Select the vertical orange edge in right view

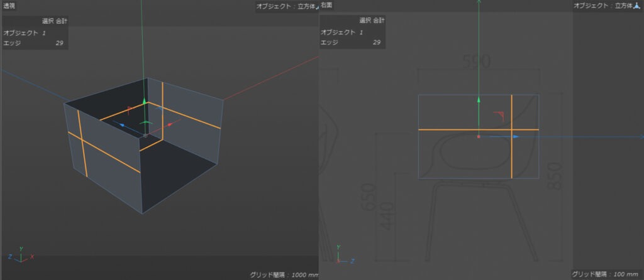(x=511, y=136)
